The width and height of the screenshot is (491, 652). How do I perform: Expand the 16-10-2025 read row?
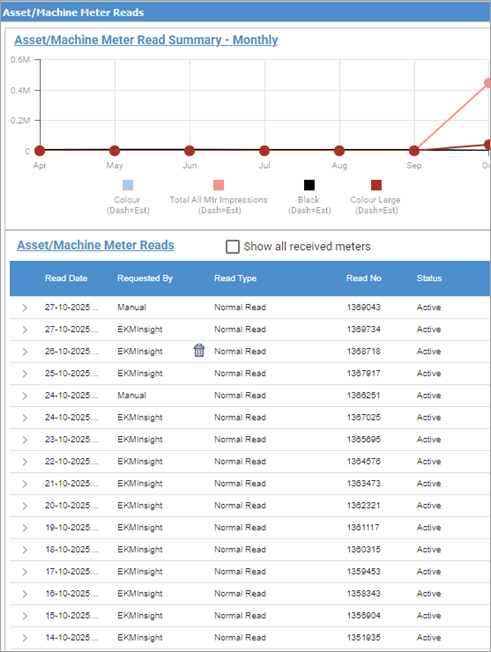pyautogui.click(x=25, y=594)
